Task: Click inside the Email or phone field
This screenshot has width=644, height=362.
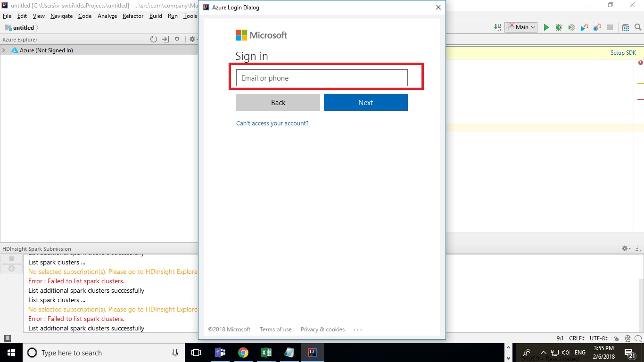Action: point(321,77)
